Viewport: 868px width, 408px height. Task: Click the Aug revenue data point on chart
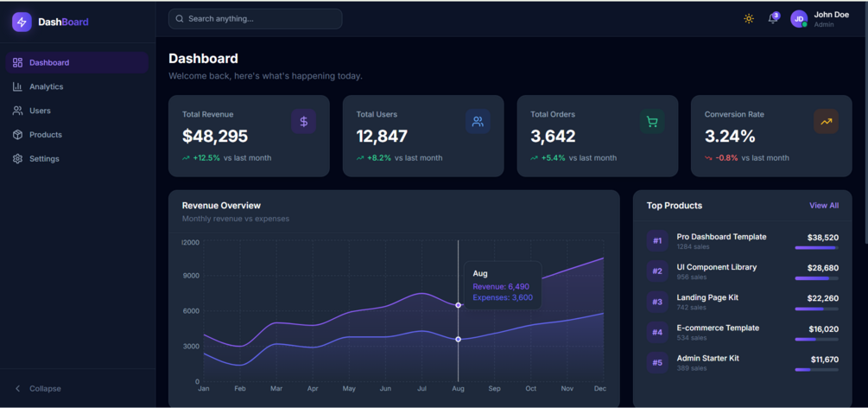coord(458,305)
